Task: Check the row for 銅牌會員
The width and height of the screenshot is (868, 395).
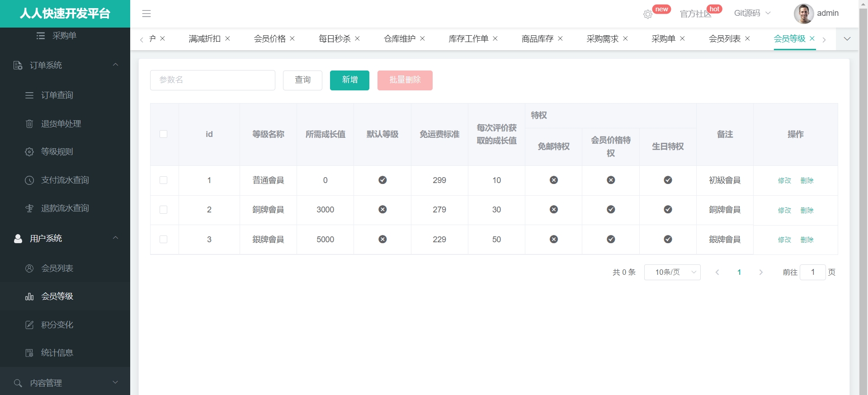Action: [x=164, y=210]
